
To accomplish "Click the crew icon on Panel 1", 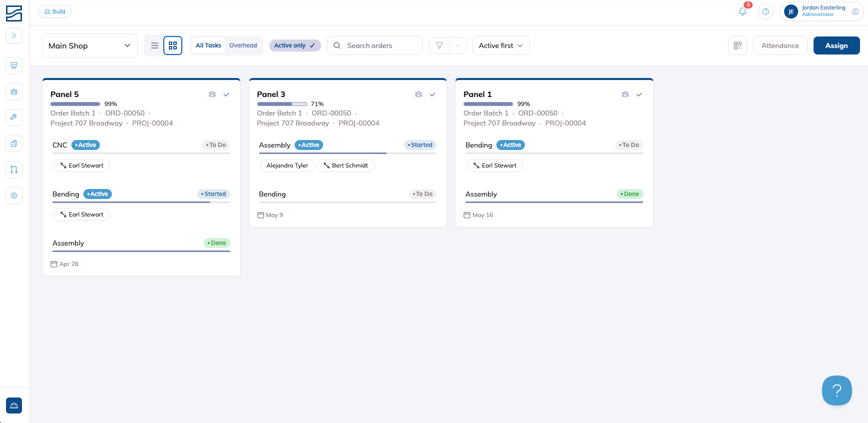I will pyautogui.click(x=625, y=94).
